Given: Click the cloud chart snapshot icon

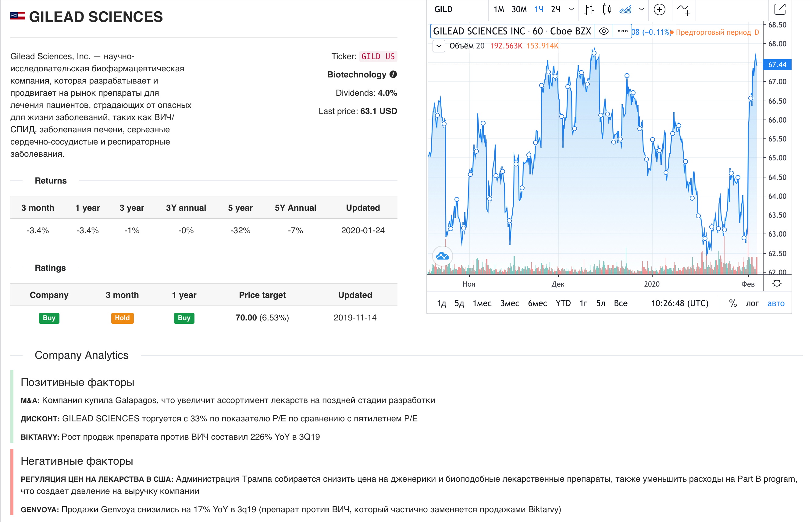Looking at the screenshot, I should click(x=442, y=256).
